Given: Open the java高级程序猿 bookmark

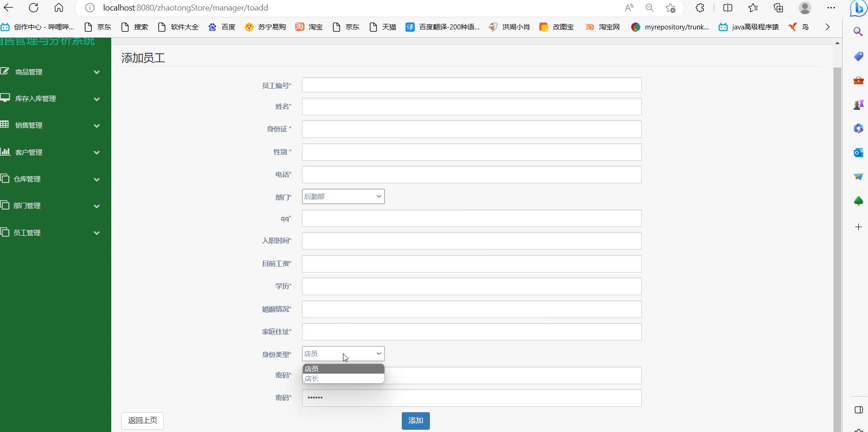Looking at the screenshot, I should (749, 27).
